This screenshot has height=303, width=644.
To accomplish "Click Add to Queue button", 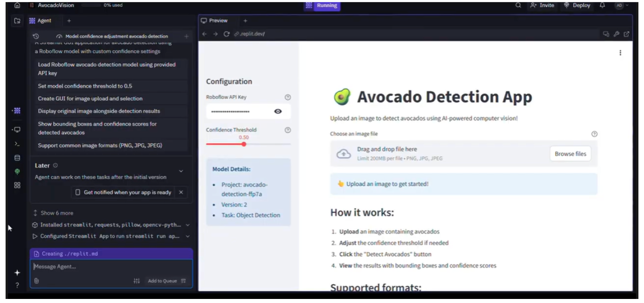I will (x=167, y=281).
